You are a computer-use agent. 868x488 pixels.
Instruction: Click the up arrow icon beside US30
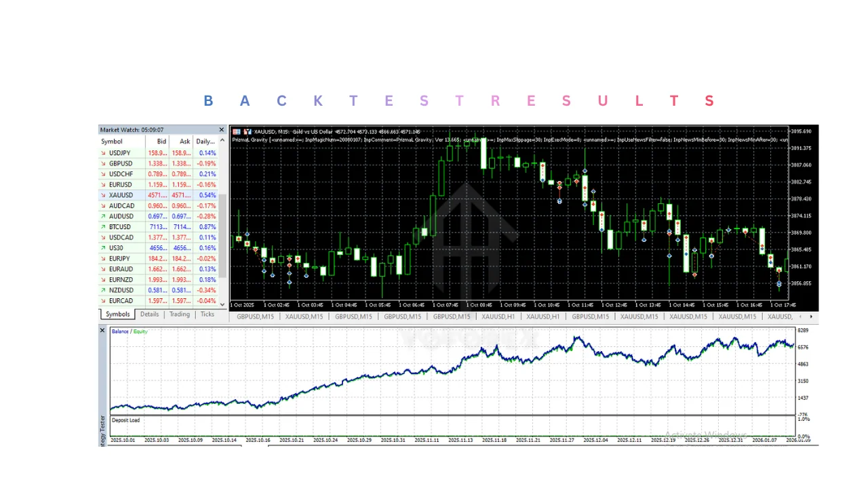[103, 248]
